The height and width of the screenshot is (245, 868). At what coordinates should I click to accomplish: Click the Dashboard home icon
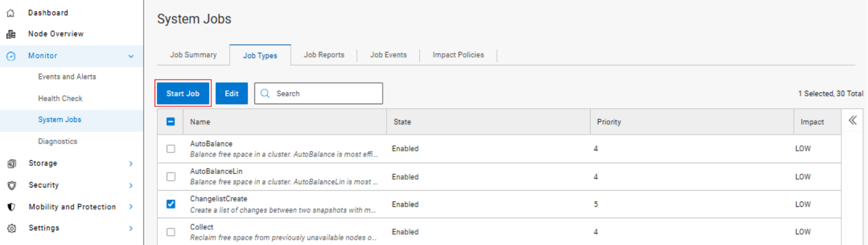point(10,13)
